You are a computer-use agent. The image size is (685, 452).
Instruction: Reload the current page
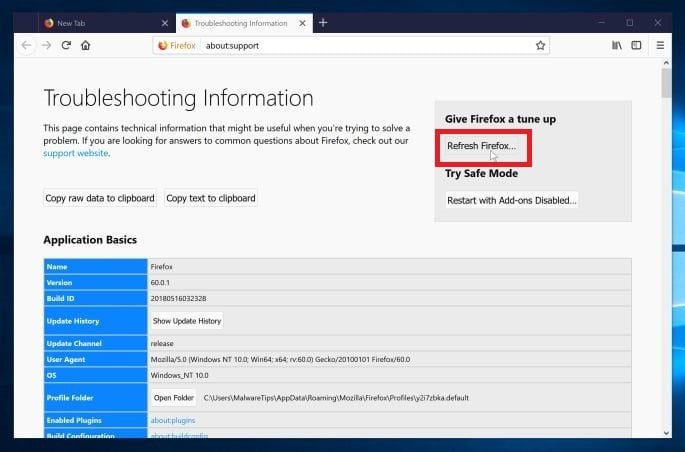click(x=66, y=45)
